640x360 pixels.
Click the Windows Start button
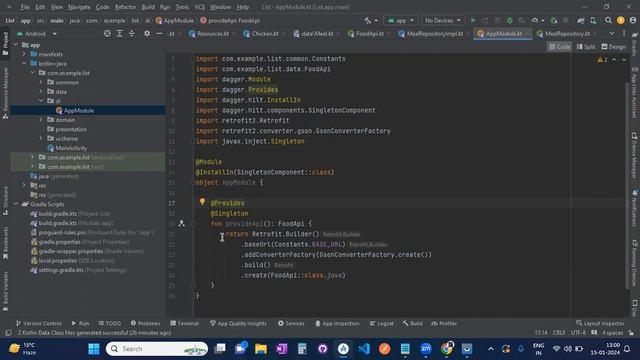click(x=94, y=349)
